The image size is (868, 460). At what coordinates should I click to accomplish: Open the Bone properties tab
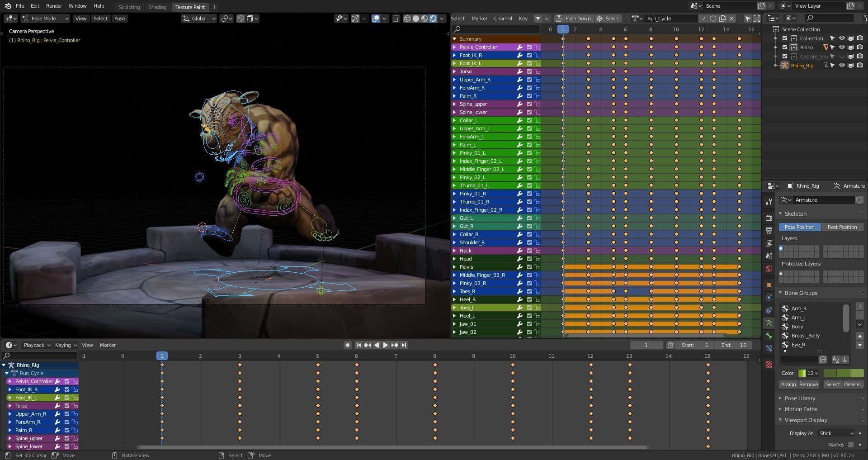[x=769, y=335]
